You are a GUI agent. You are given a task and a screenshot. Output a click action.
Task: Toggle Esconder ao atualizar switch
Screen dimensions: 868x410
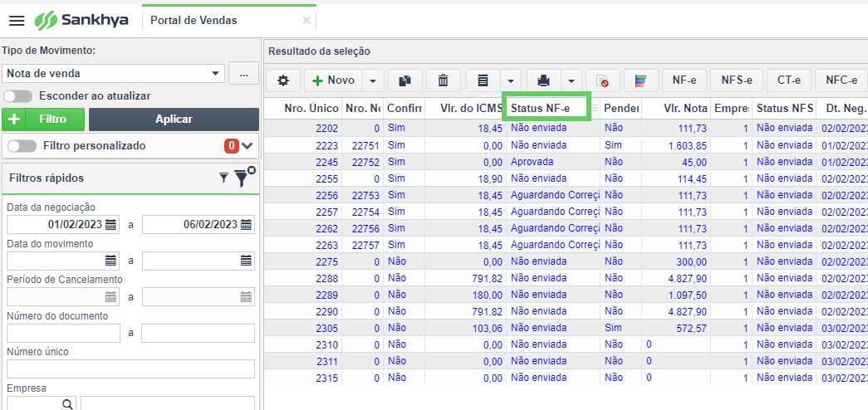(x=18, y=95)
